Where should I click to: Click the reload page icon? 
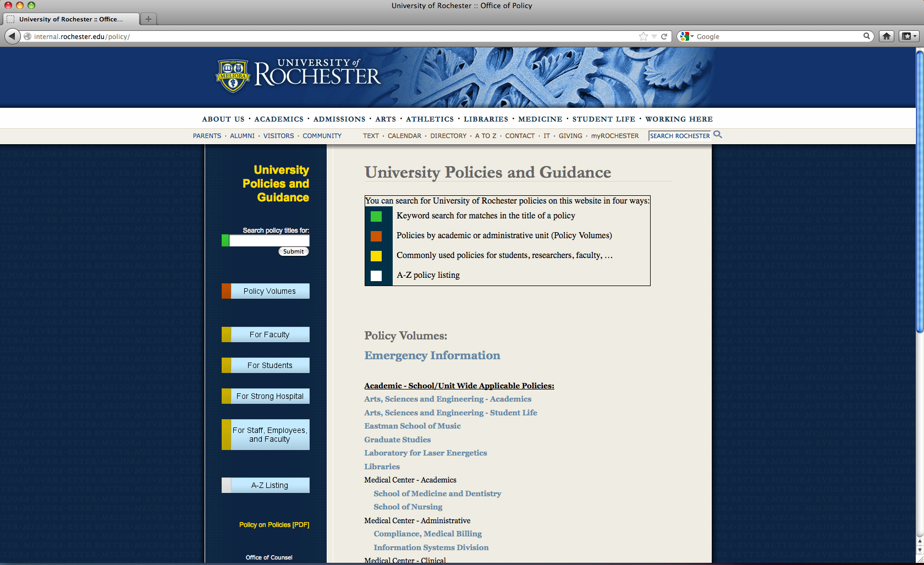click(x=664, y=36)
